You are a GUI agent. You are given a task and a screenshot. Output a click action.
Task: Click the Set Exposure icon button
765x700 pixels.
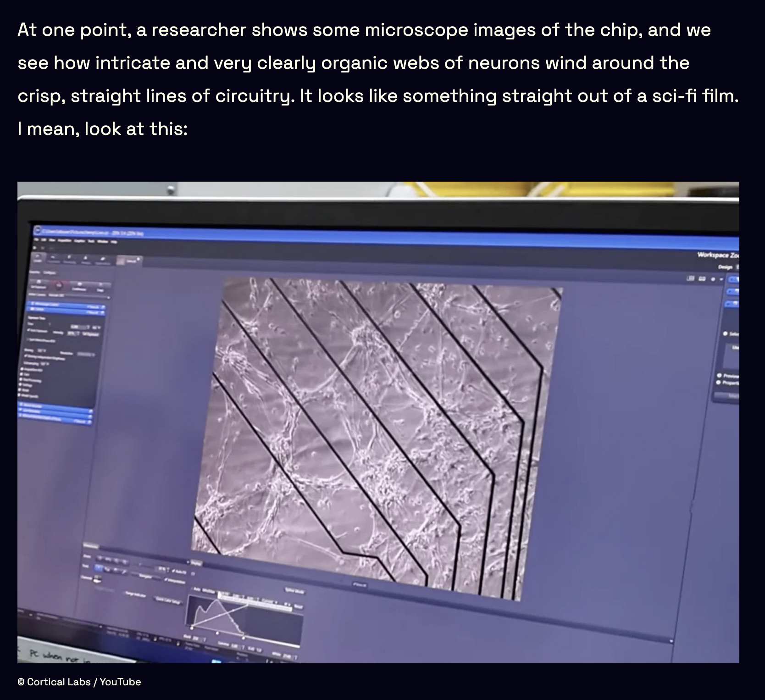point(39,284)
